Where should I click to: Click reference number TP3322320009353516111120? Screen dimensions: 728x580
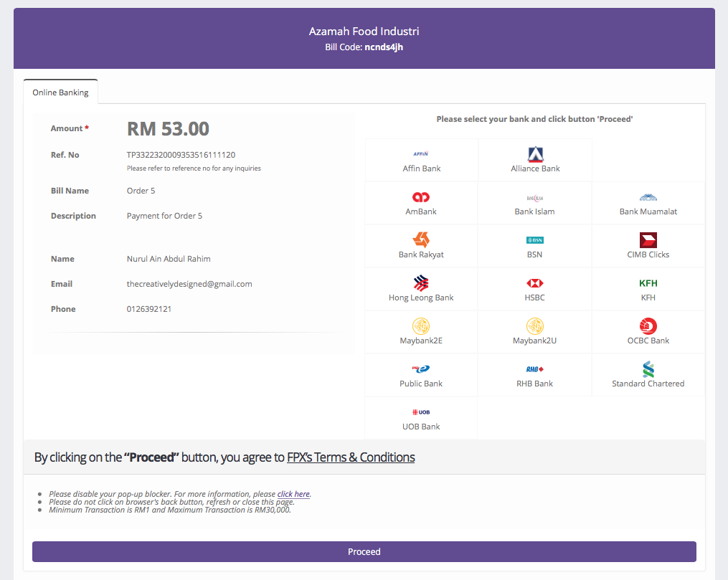coord(181,155)
